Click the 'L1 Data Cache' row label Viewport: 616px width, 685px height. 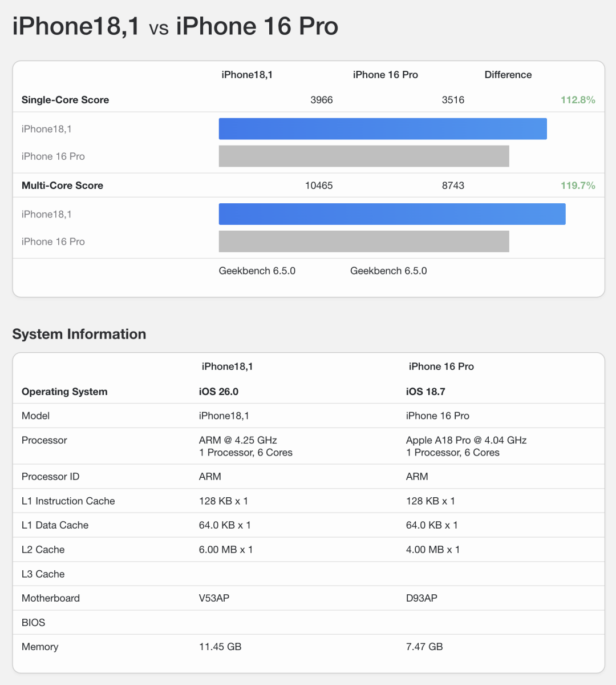[x=55, y=525]
